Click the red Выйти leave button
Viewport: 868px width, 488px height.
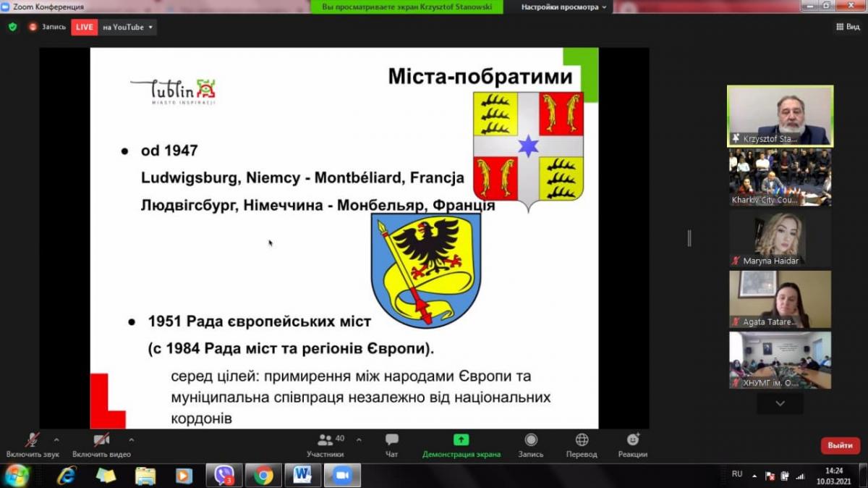pos(841,445)
